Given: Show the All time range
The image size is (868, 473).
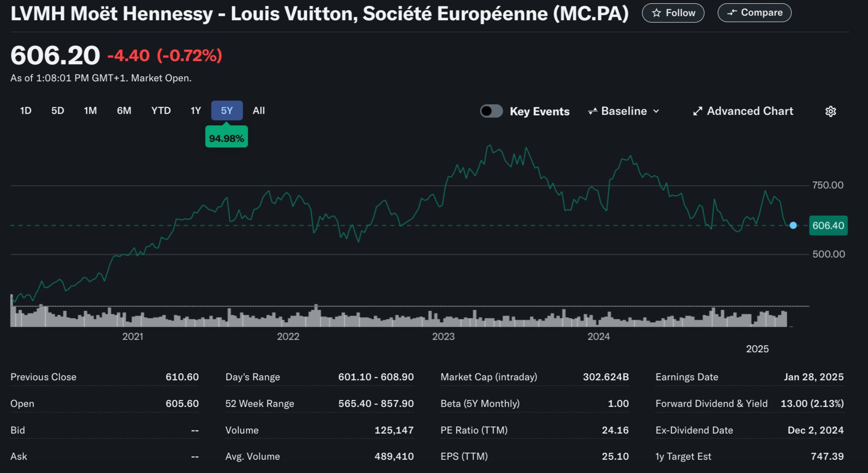Looking at the screenshot, I should (x=259, y=111).
